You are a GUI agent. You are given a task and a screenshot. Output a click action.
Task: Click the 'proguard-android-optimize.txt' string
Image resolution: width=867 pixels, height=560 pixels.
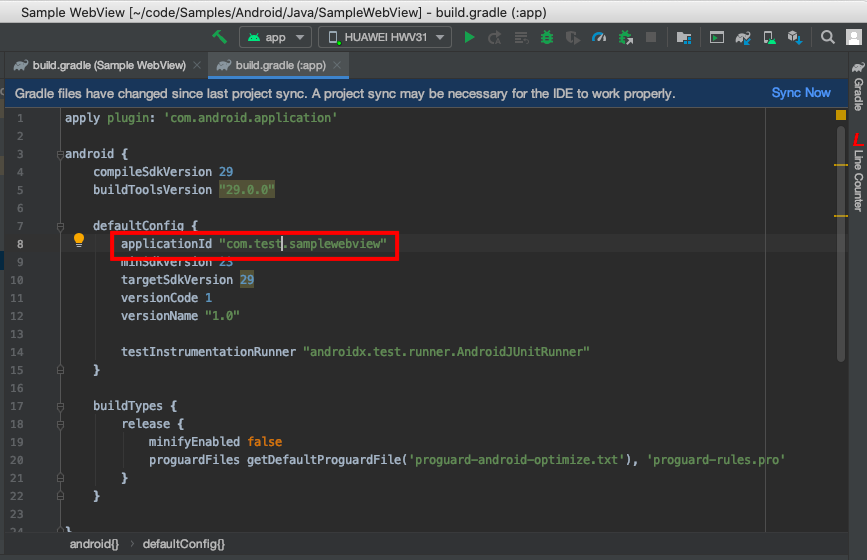(x=516, y=460)
